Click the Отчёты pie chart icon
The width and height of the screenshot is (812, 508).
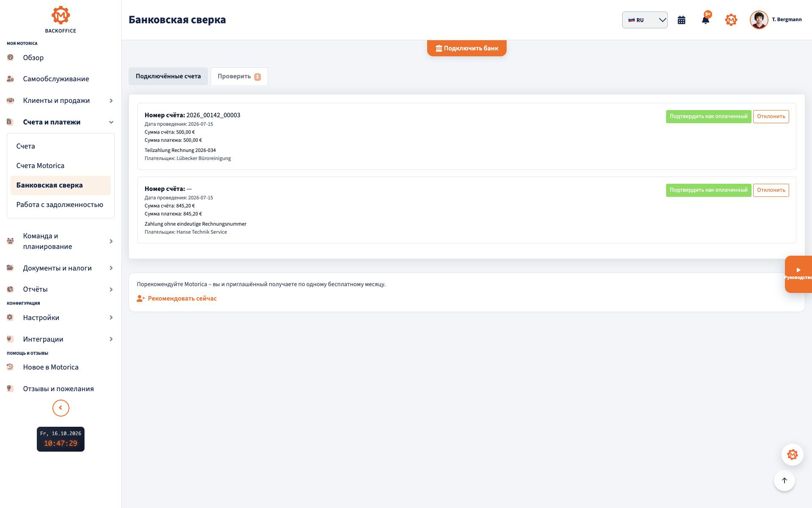tap(11, 289)
